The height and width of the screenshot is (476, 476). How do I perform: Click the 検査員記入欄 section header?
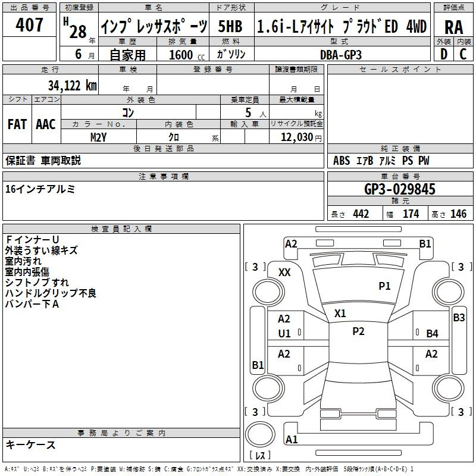coord(121,229)
